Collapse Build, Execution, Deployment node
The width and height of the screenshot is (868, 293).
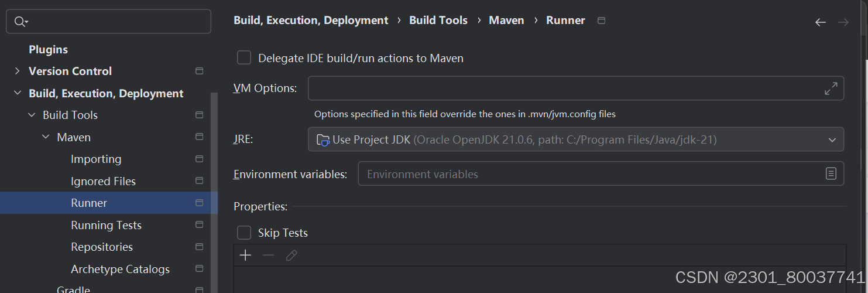[x=17, y=93]
